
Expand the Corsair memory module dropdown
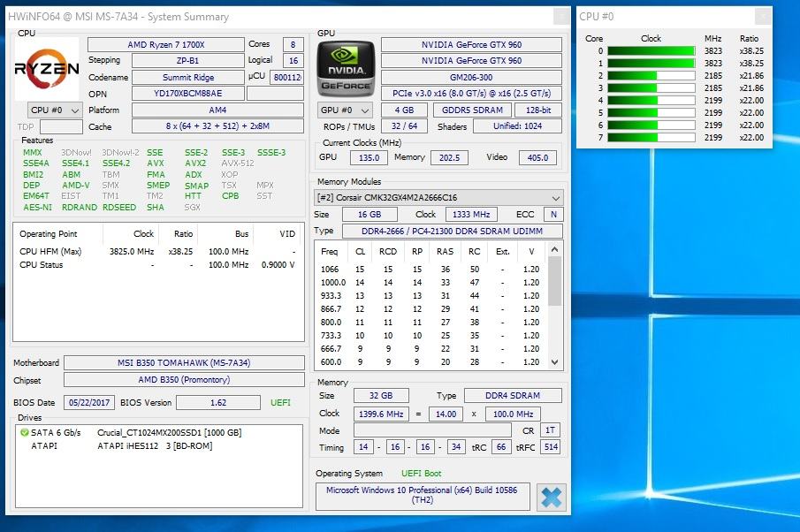(x=438, y=197)
